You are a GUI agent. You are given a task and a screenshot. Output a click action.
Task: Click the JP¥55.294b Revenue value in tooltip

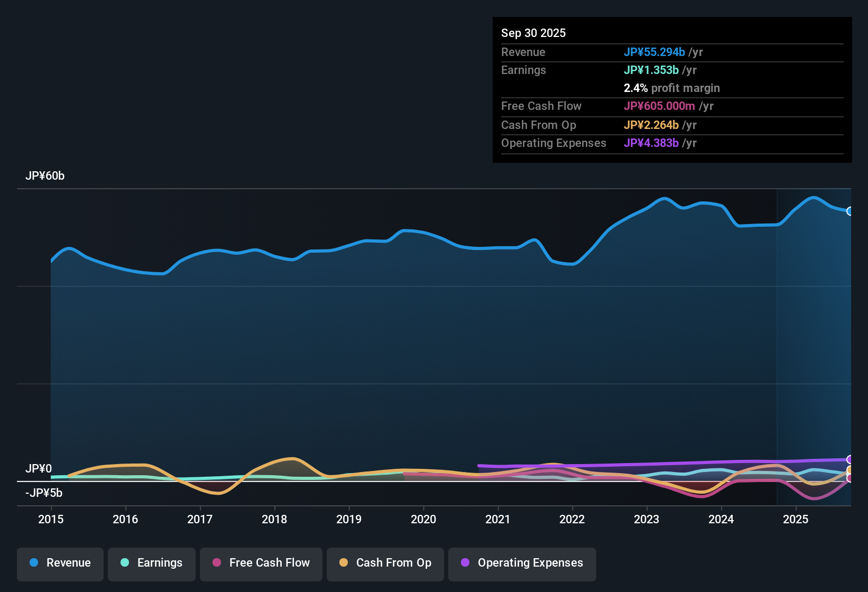[x=654, y=52]
